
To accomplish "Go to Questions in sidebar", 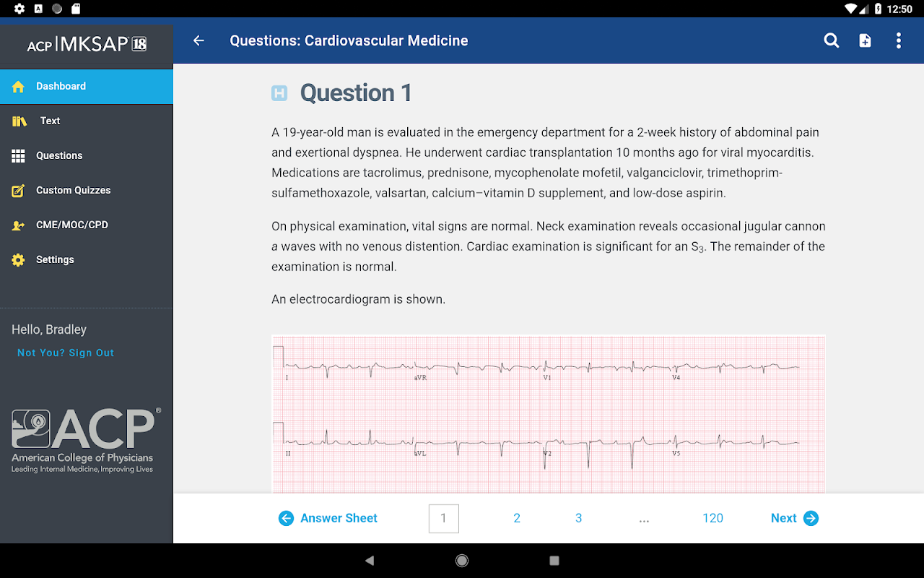I will [x=59, y=155].
